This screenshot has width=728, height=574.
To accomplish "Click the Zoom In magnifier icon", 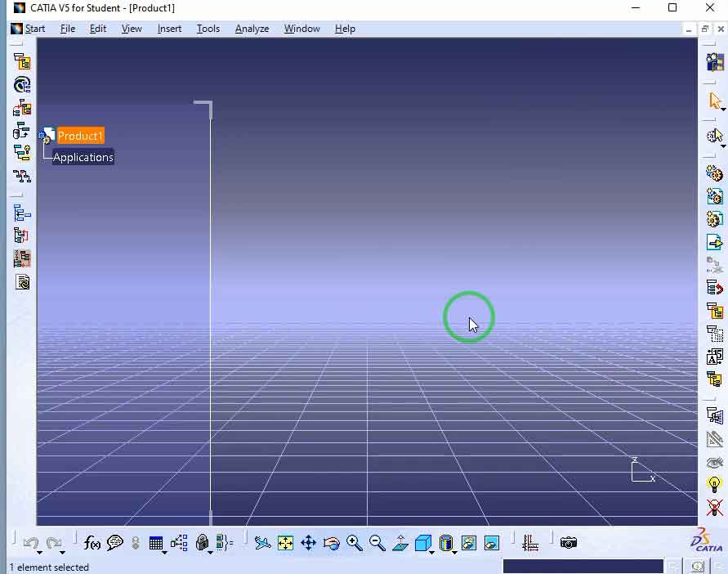I will (354, 543).
